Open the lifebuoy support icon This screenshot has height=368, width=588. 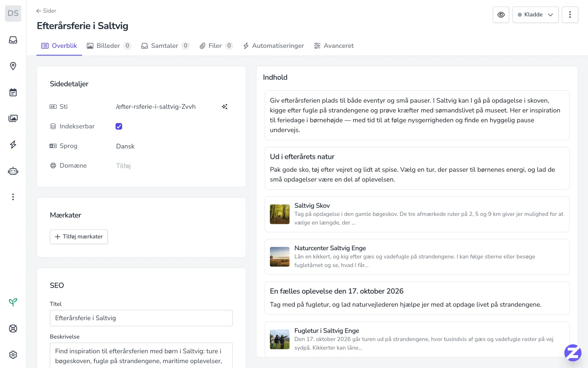(13, 328)
